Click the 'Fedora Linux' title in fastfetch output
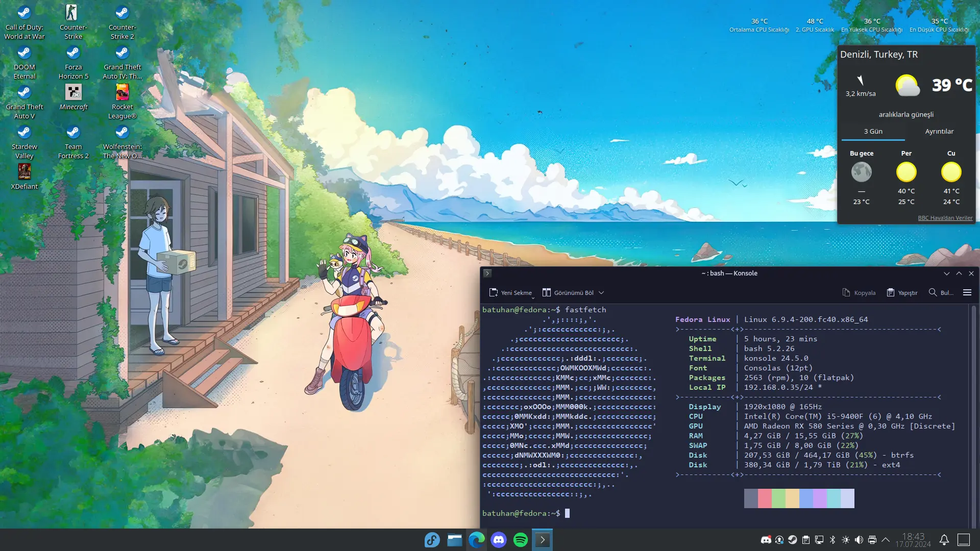Viewport: 980px width, 551px height. [x=703, y=319]
